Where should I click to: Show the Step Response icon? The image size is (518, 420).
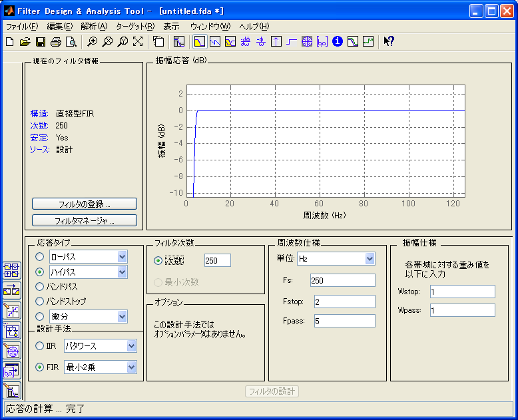(292, 42)
